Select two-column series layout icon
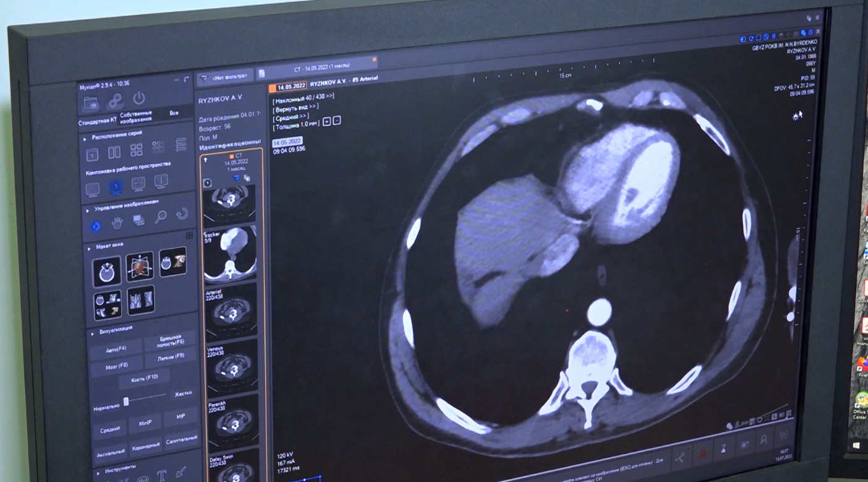868x482 pixels. pos(114,152)
